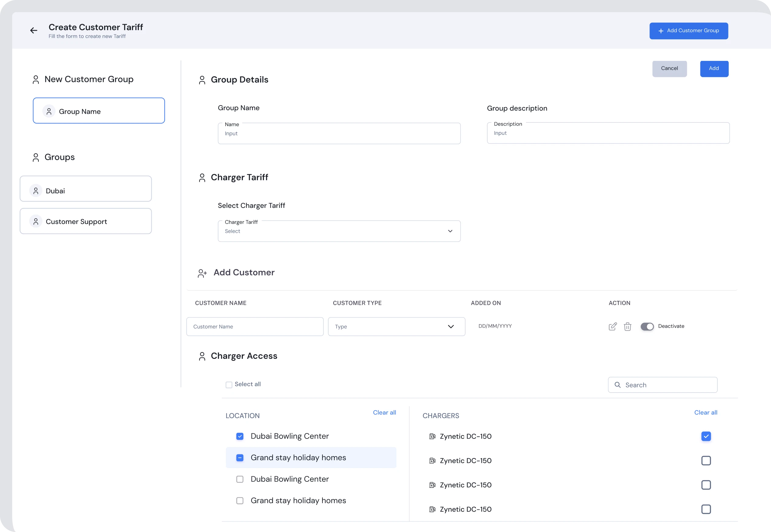Click the blue Add button
Viewport: 771px width, 532px height.
[714, 69]
